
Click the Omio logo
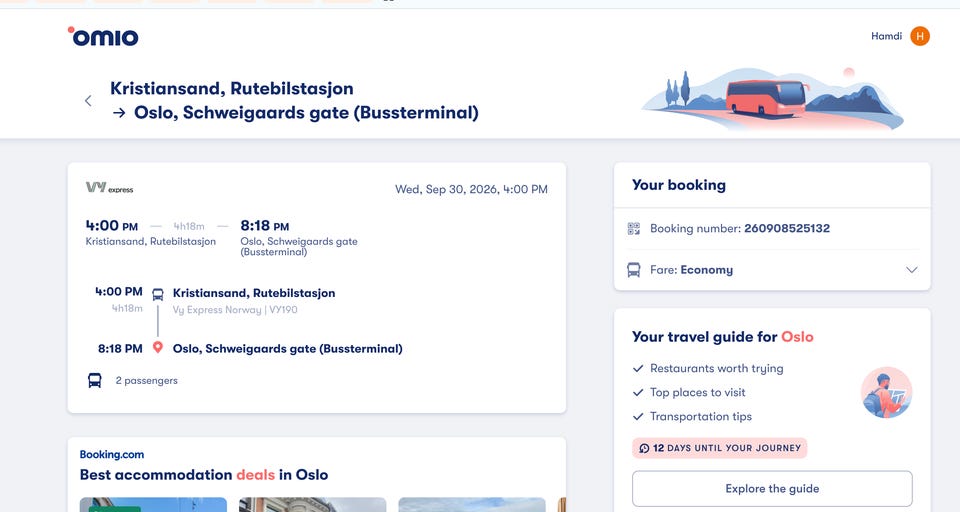tap(103, 37)
